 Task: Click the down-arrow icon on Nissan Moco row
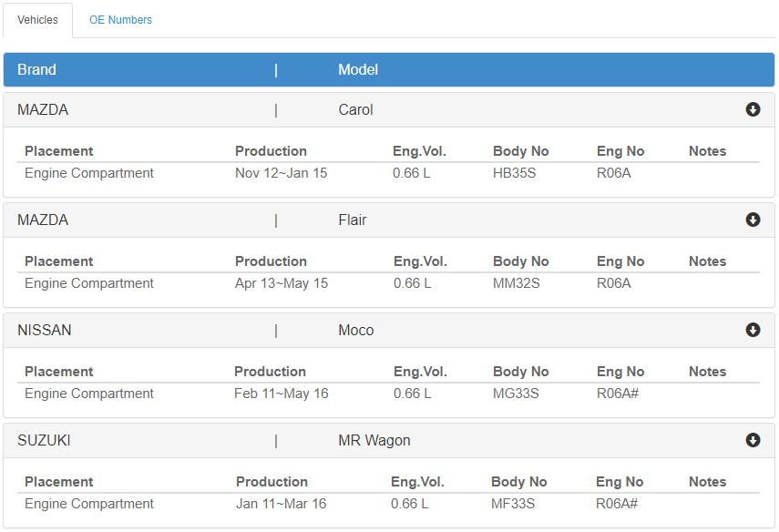coord(753,330)
